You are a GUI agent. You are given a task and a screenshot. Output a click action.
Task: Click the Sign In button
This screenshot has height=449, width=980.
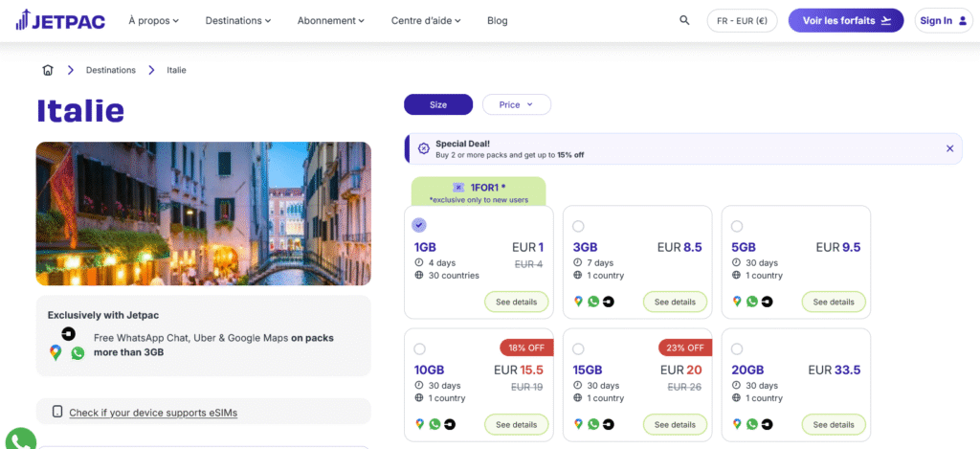pos(944,21)
